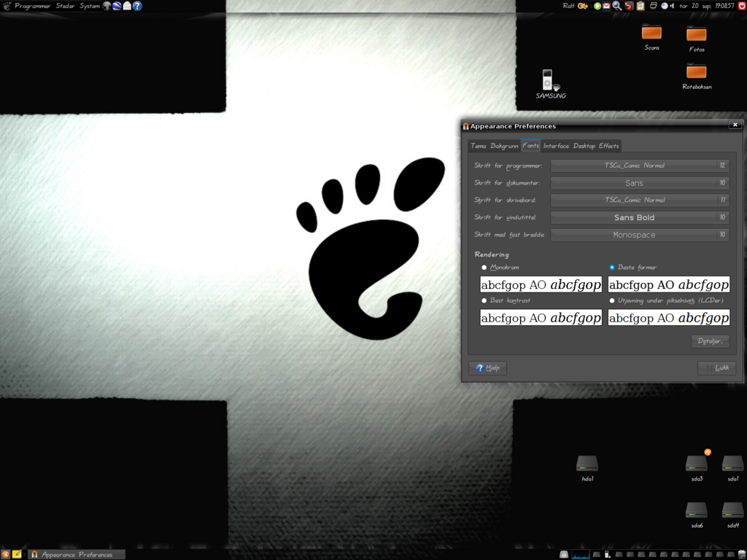The height and width of the screenshot is (560, 747).
Task: Click the red power shutdown icon
Action: [741, 6]
